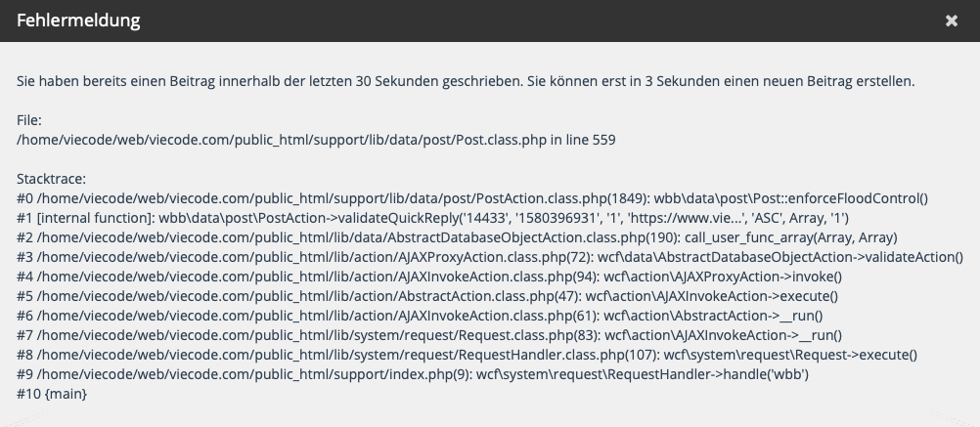Viewport: 980px width, 427px height.
Task: Click the "line 559" text
Action: (x=591, y=140)
